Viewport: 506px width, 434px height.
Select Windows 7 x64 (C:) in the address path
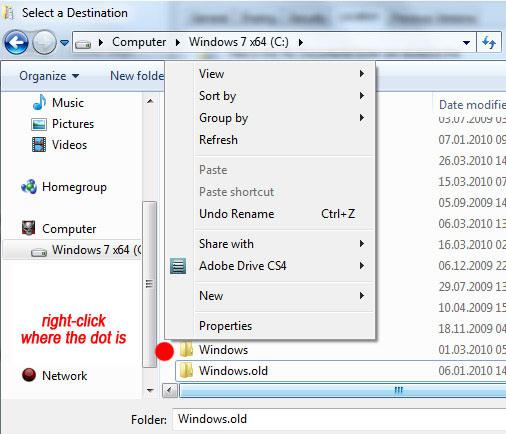[239, 42]
